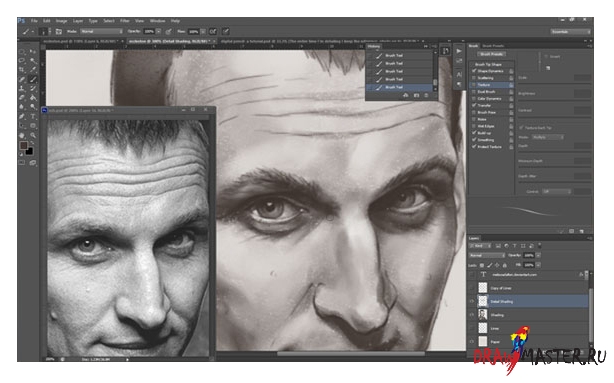Screen dimensions: 614x383
Task: Toggle the Brush panel from the options bar
Action: [59, 31]
